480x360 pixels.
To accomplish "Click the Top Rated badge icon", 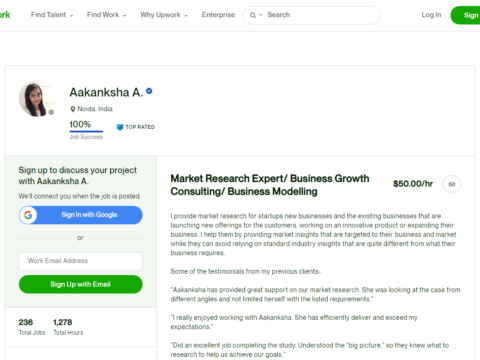I will point(120,127).
